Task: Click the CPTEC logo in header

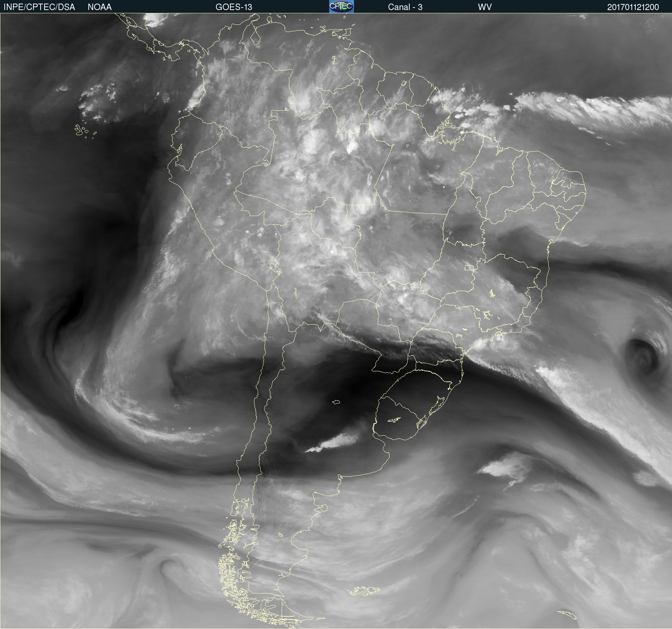Action: (x=341, y=6)
